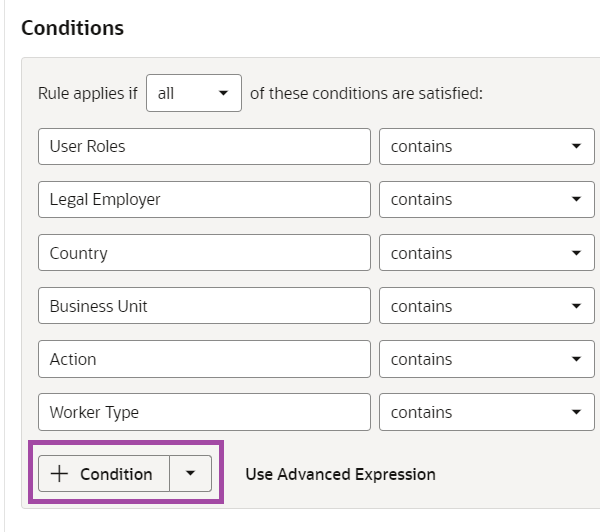Click the 'Rule applies if' label text
Image resolution: width=600 pixels, height=532 pixels.
point(88,94)
